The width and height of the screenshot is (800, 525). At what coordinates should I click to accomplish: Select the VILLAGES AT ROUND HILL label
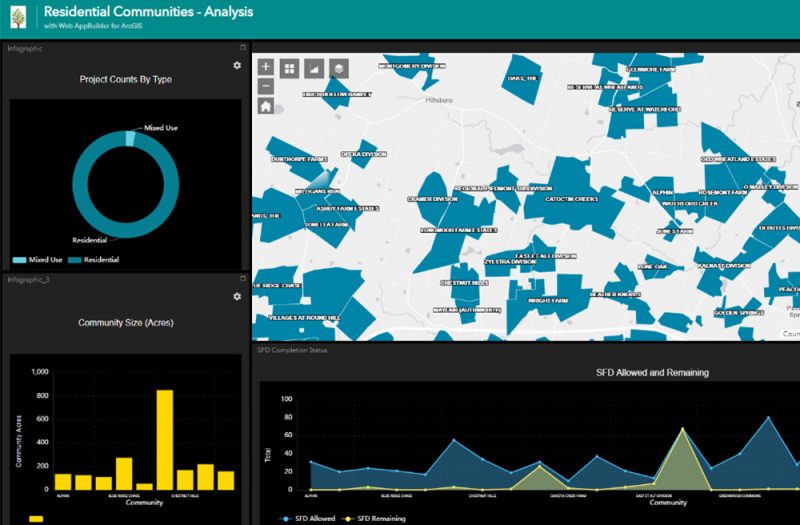click(x=304, y=318)
